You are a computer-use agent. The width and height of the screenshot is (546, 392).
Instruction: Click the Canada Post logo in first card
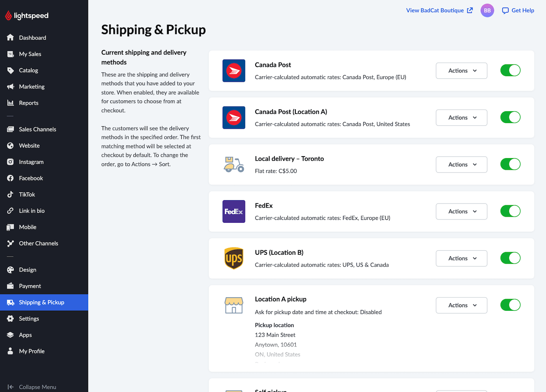coord(234,71)
